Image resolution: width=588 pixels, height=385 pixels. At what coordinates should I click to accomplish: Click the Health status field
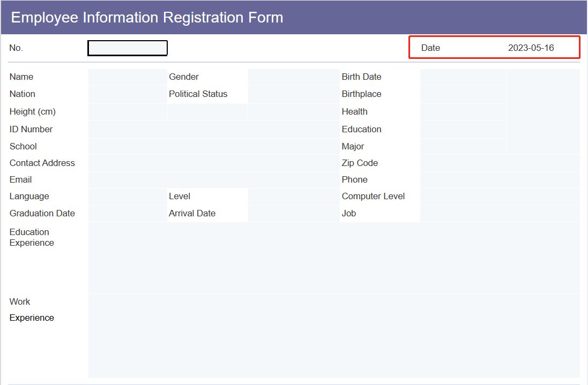pyautogui.click(x=463, y=111)
